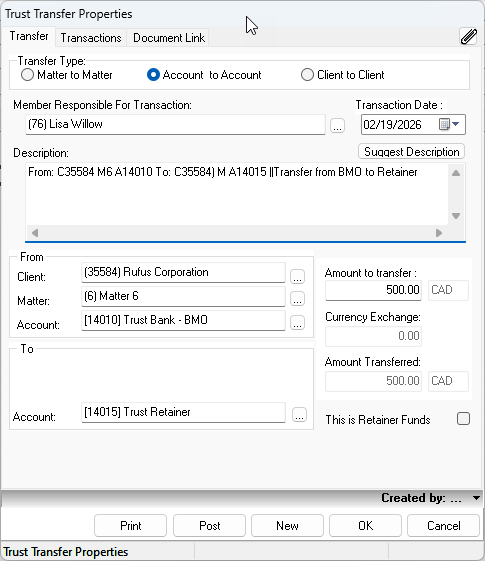485x561 pixels.
Task: Click the To Account Trust Retainer field
Action: point(183,412)
